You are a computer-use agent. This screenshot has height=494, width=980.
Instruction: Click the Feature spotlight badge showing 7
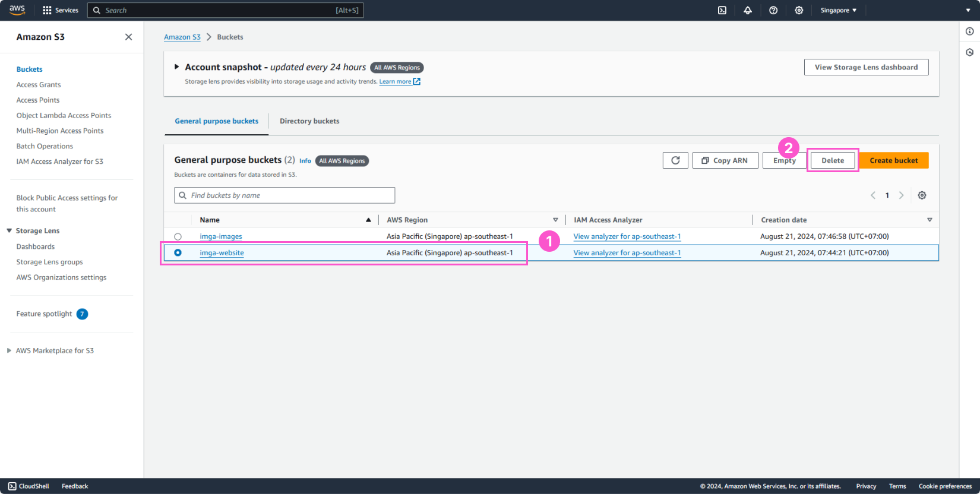(x=83, y=314)
